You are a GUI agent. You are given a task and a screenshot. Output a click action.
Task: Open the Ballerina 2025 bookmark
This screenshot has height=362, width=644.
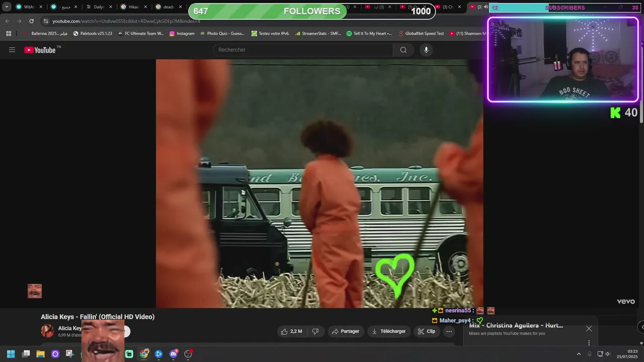45,34
